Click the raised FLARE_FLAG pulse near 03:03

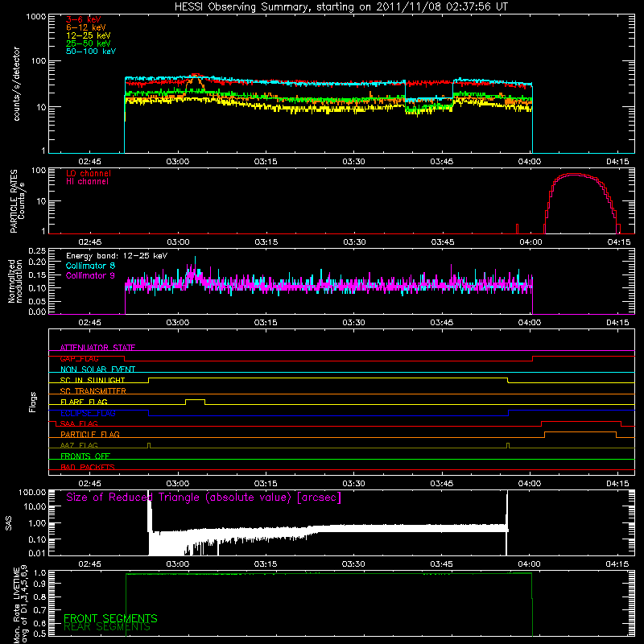tap(195, 400)
